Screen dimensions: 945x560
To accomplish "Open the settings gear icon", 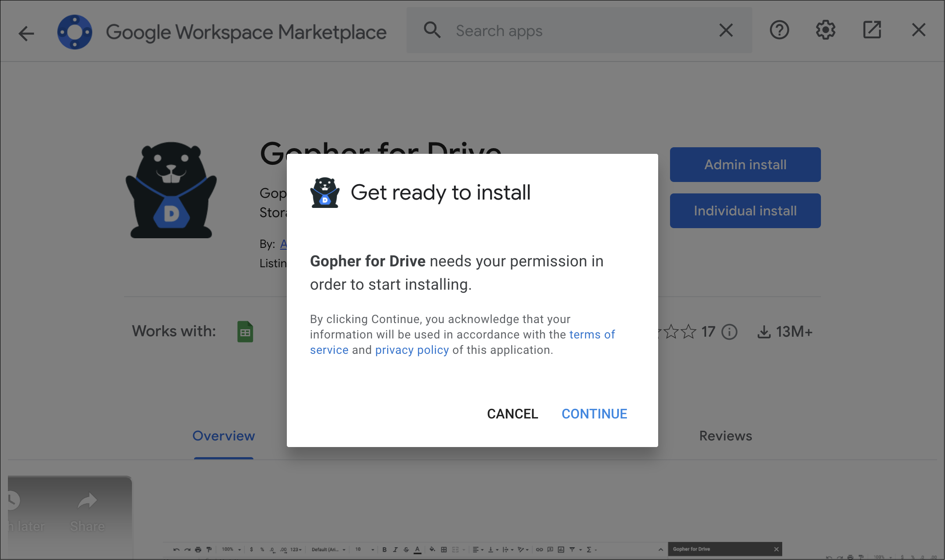I will point(825,30).
